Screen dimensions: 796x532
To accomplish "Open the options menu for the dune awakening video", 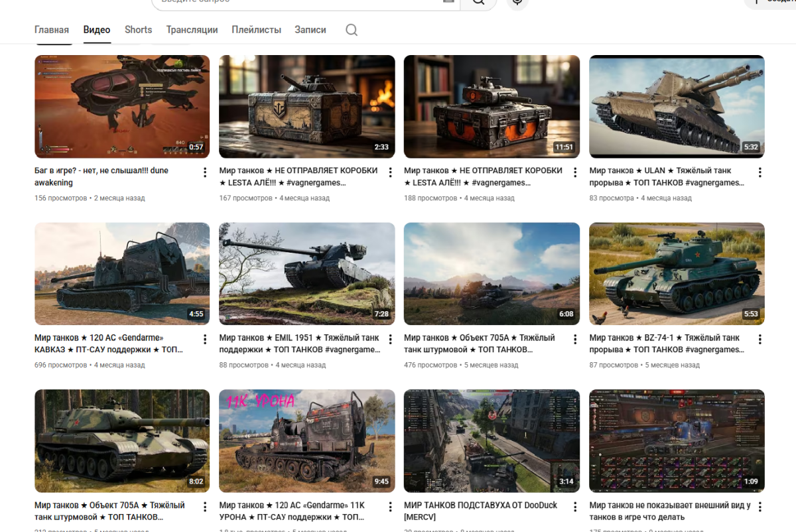I will [205, 172].
